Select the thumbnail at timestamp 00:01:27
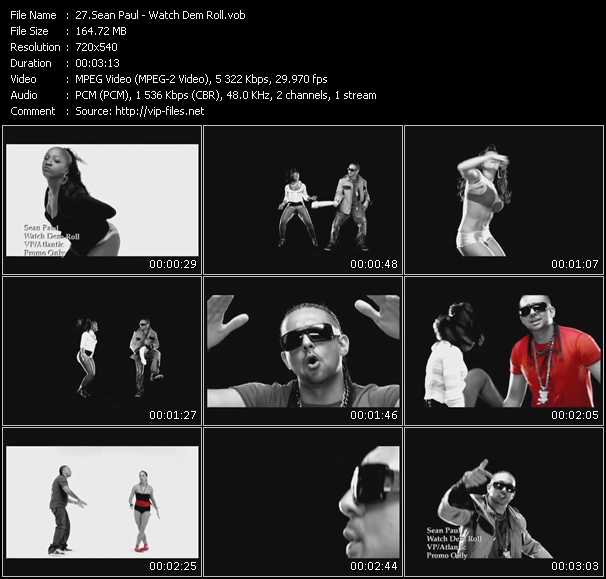Image resolution: width=606 pixels, height=579 pixels. tap(102, 351)
